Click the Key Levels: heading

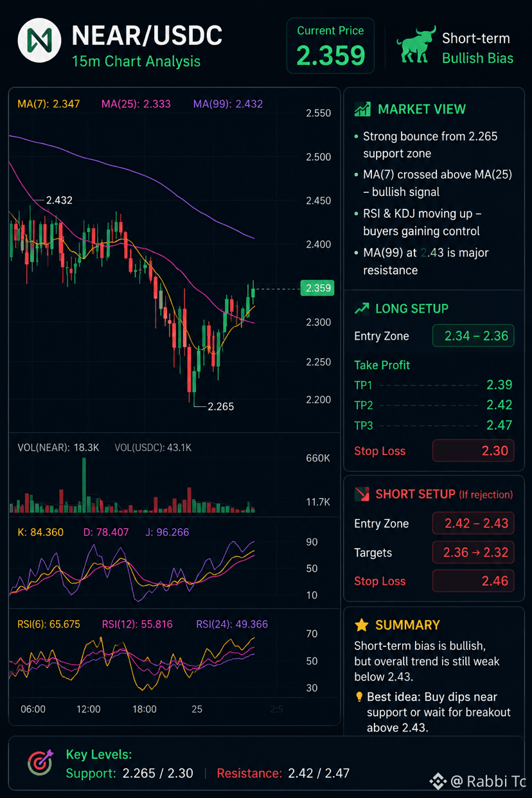[99, 754]
